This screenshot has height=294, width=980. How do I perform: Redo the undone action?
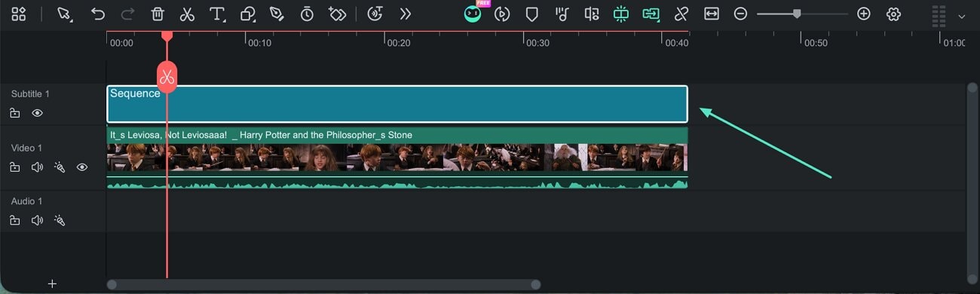coord(127,14)
